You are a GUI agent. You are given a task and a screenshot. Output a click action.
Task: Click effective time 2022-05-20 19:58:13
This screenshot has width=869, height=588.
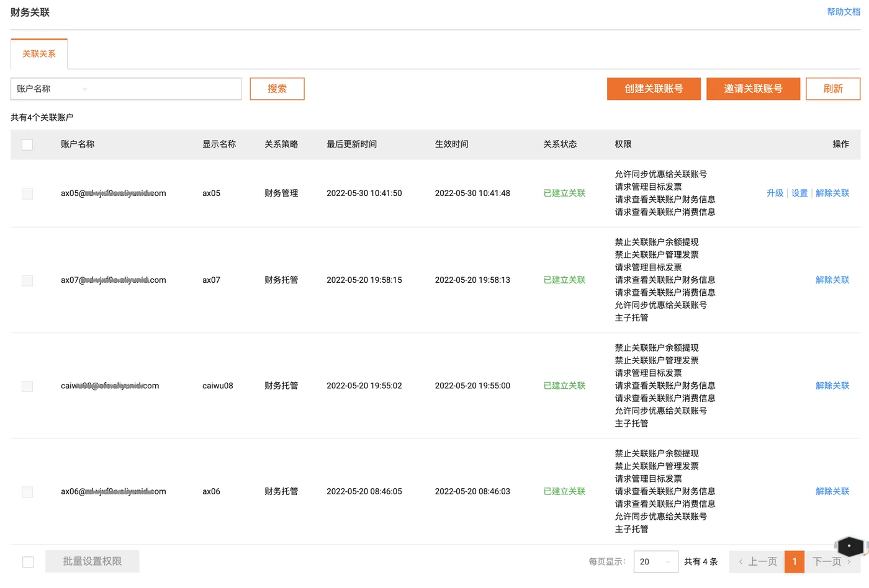[472, 280]
